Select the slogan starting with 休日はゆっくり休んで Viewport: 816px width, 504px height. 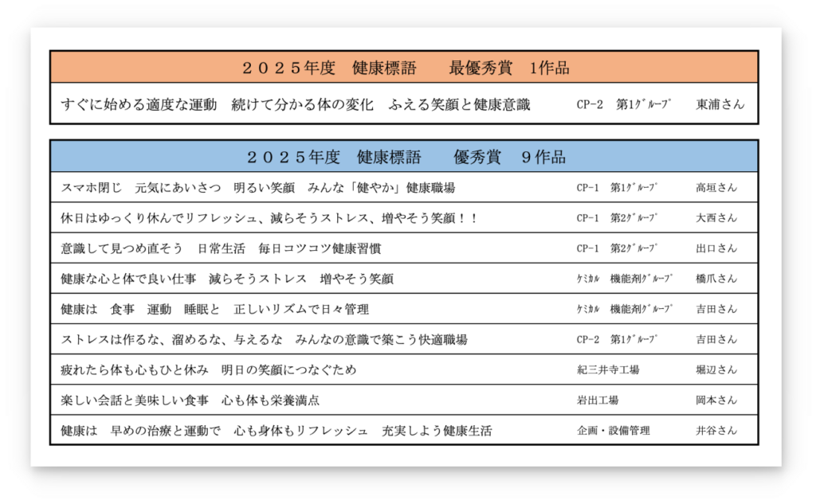click(x=269, y=218)
